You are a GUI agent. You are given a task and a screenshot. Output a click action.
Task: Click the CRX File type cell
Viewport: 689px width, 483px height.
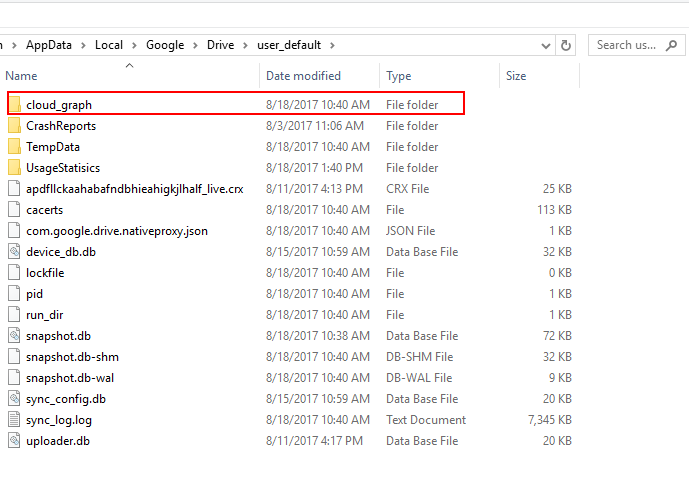click(x=407, y=189)
